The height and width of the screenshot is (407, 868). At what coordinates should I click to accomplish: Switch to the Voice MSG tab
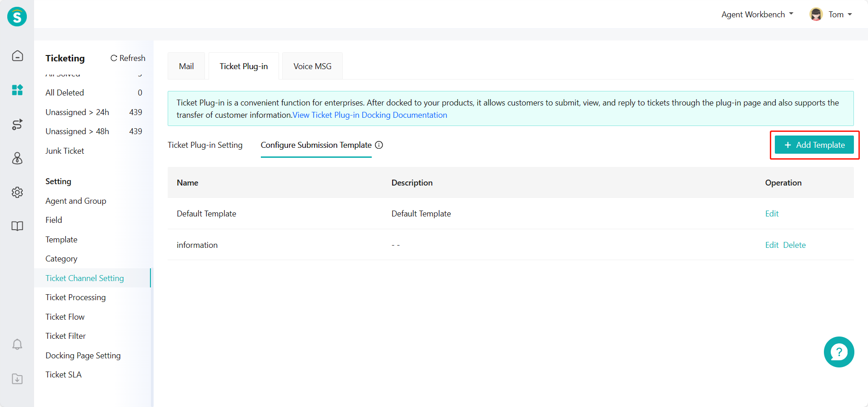coord(312,66)
